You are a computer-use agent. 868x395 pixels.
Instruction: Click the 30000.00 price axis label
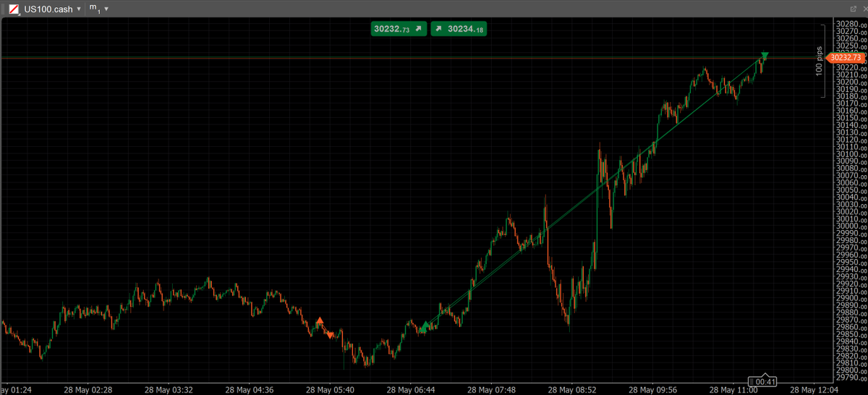(850, 226)
